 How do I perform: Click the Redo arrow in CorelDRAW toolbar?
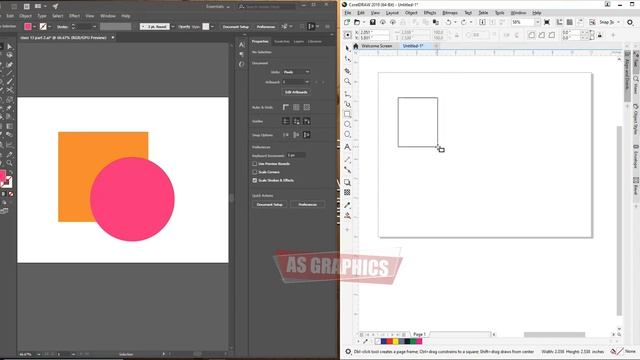click(464, 22)
